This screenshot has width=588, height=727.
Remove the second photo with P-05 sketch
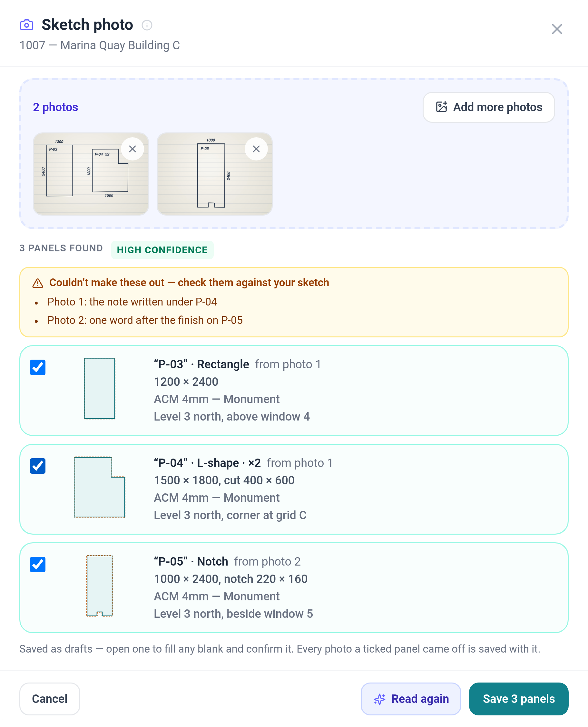(x=256, y=149)
